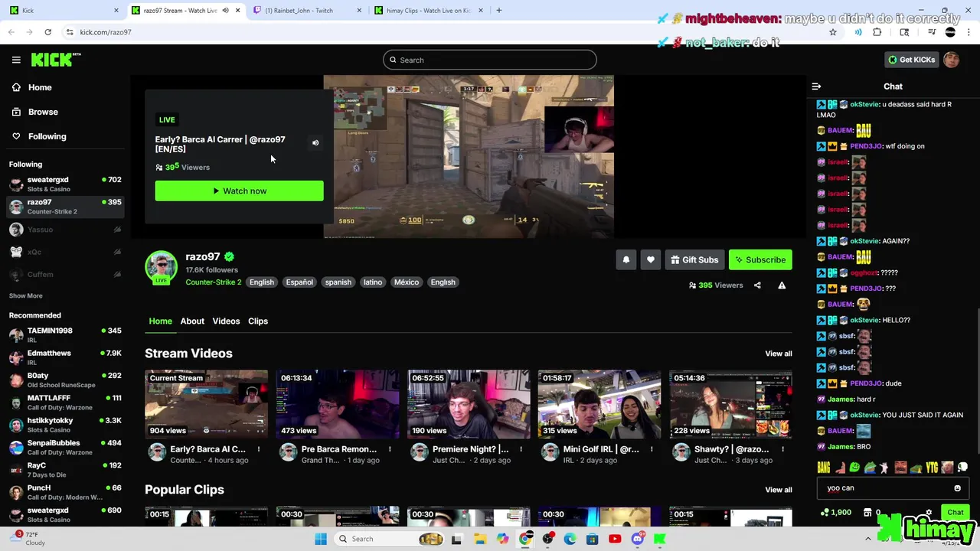Mute the stream preview with speaker icon

point(315,143)
